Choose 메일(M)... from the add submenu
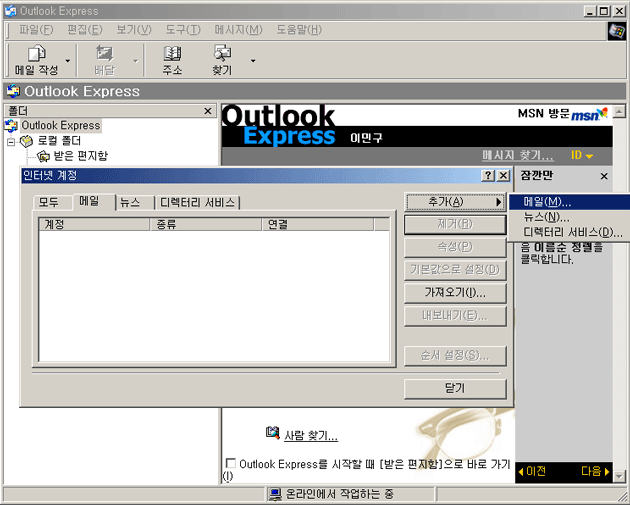The image size is (630, 505). click(569, 202)
